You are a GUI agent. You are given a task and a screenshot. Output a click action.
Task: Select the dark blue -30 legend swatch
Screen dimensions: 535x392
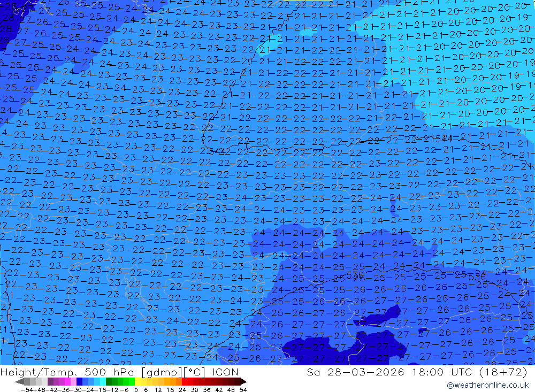(x=79, y=381)
